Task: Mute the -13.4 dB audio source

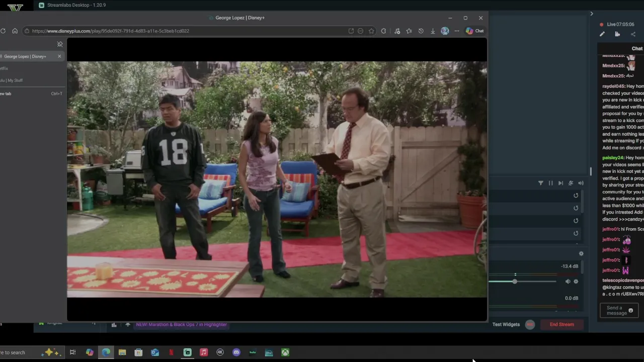Action: [x=568, y=282]
